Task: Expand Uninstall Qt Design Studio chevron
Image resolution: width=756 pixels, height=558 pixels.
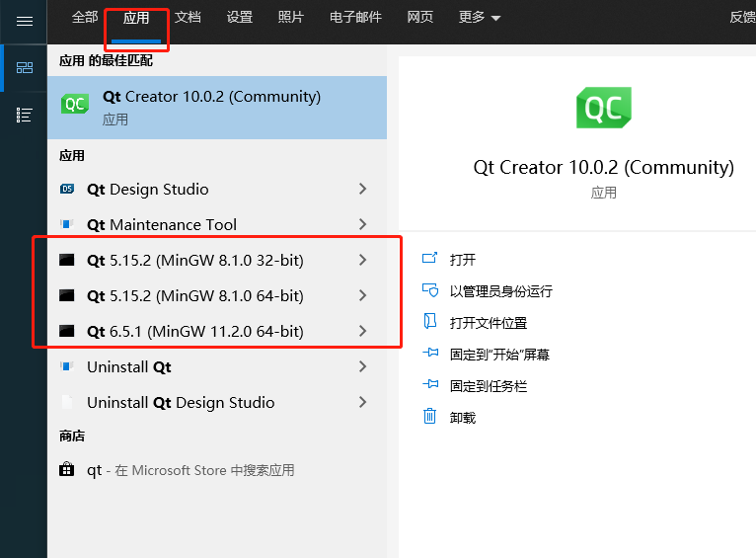Action: (362, 402)
